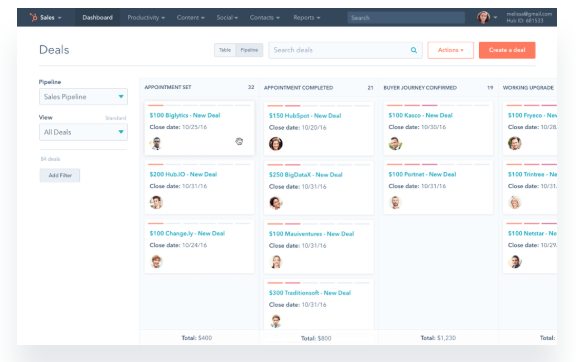The height and width of the screenshot is (362, 576).
Task: Expand the Actions dropdown button
Action: [x=450, y=50]
